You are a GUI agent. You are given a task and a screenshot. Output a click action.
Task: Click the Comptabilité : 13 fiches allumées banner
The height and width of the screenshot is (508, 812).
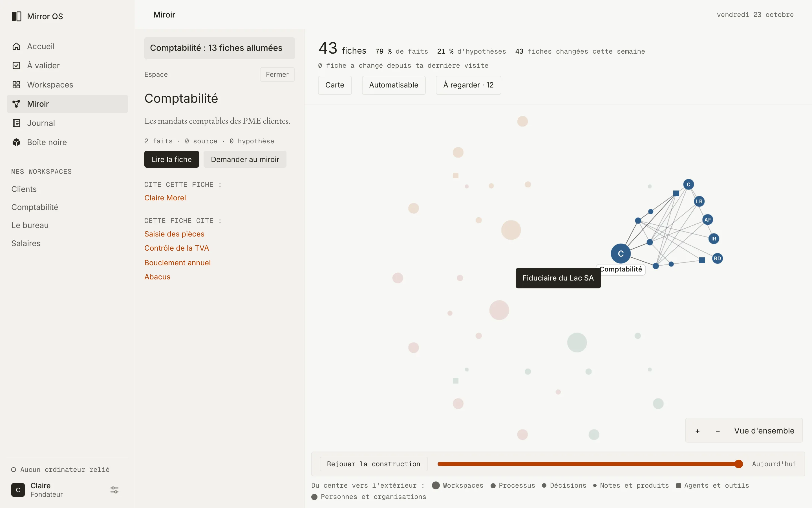pos(219,48)
